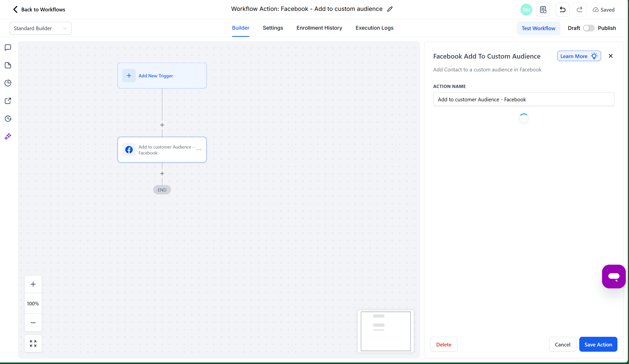Switch to the Enrollment History tab
This screenshot has width=629, height=364.
(x=319, y=28)
